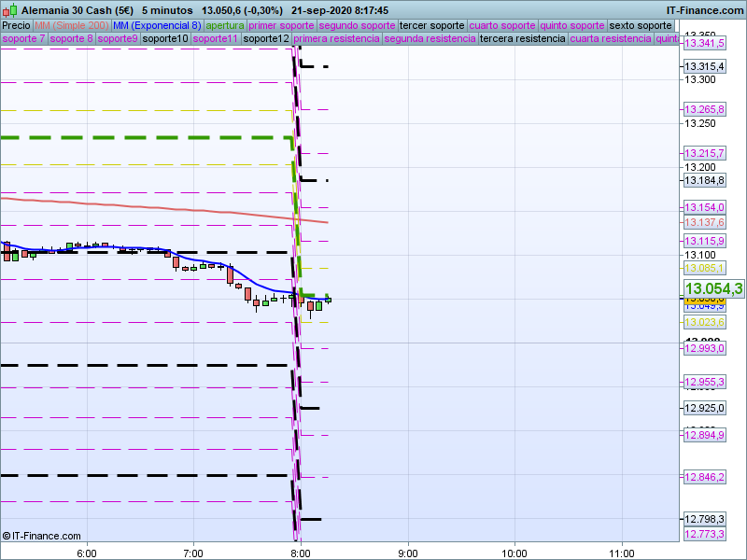The image size is (747, 560).
Task: Click the cuarta resistencia legend label
Action: coord(611,39)
